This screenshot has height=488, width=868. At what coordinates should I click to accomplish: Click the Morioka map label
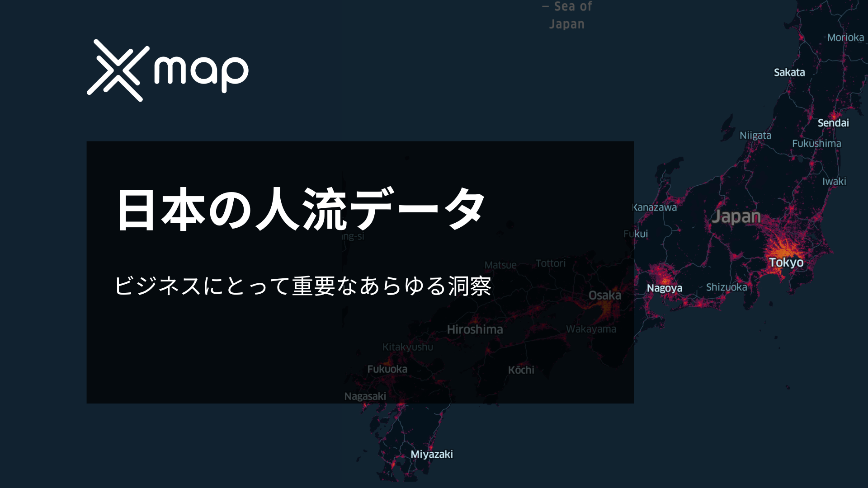pos(845,38)
